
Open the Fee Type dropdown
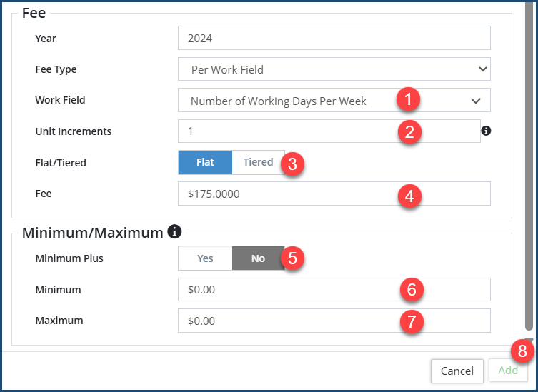[x=334, y=69]
